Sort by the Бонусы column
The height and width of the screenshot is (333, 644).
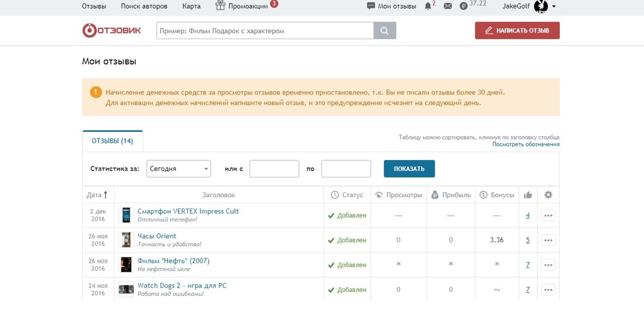(497, 195)
